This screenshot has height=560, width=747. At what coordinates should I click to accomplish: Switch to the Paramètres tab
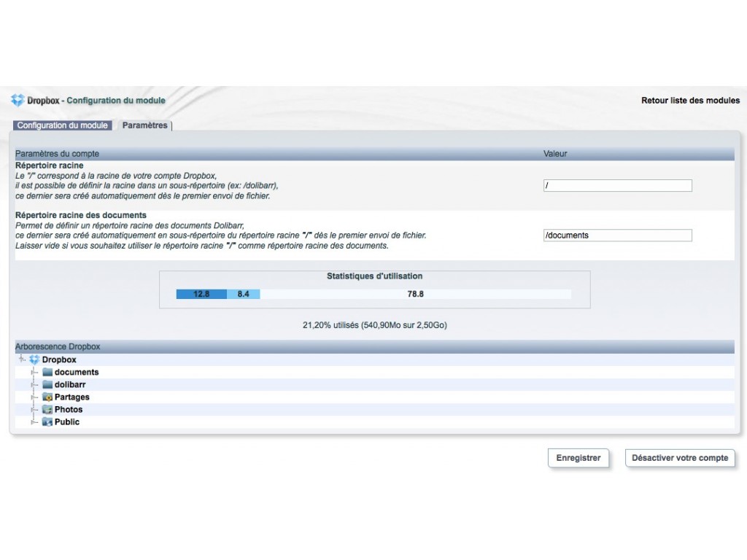pos(145,125)
